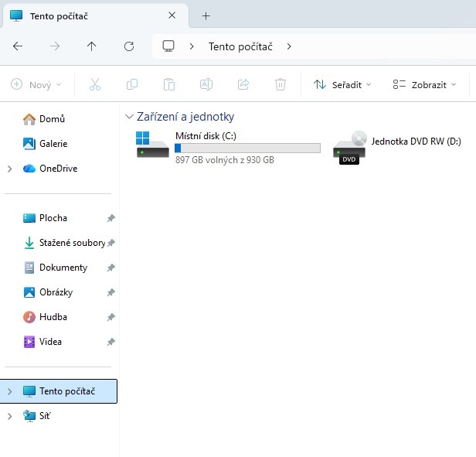
Task: Collapse the Zařízení a jednotky group
Action: 129,117
